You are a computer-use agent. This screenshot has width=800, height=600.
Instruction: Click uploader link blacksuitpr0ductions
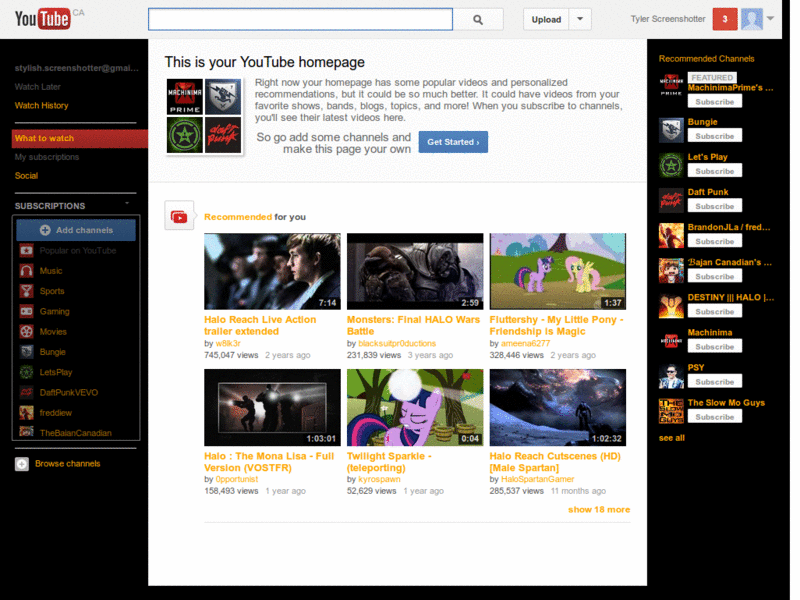point(397,343)
